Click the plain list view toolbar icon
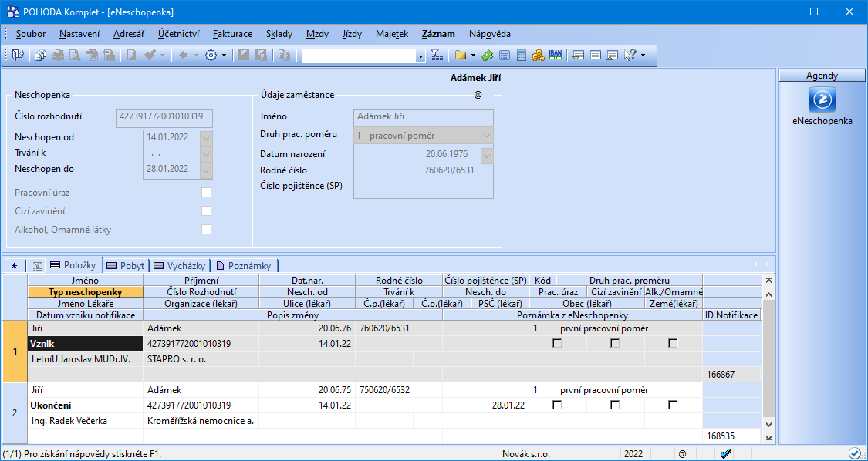The height and width of the screenshot is (461, 868). pyautogui.click(x=596, y=55)
